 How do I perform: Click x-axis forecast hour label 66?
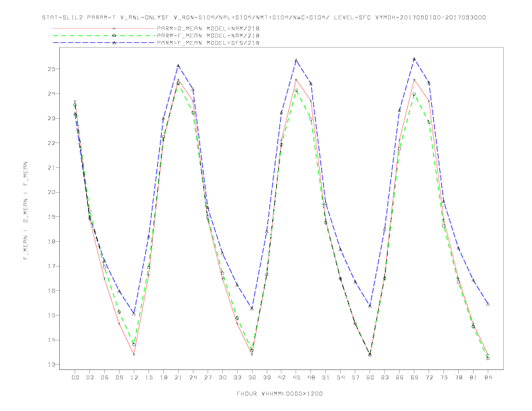pyautogui.click(x=400, y=377)
